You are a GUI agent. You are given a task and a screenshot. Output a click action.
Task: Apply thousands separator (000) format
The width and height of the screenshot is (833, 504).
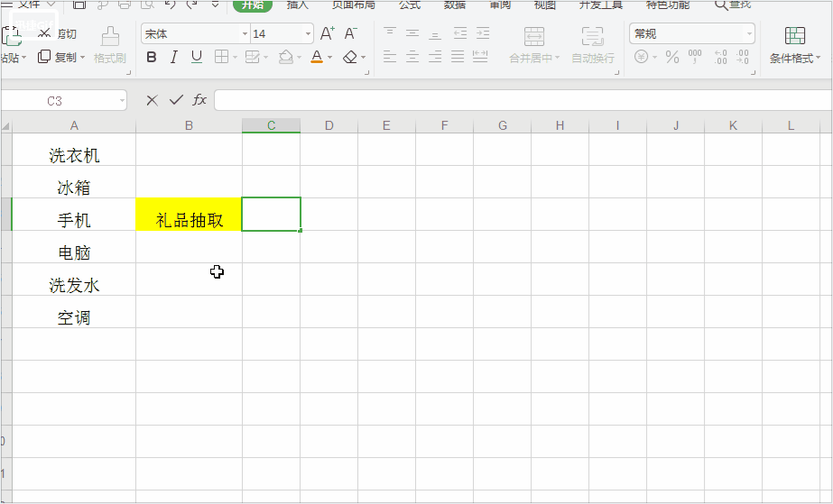tap(695, 57)
